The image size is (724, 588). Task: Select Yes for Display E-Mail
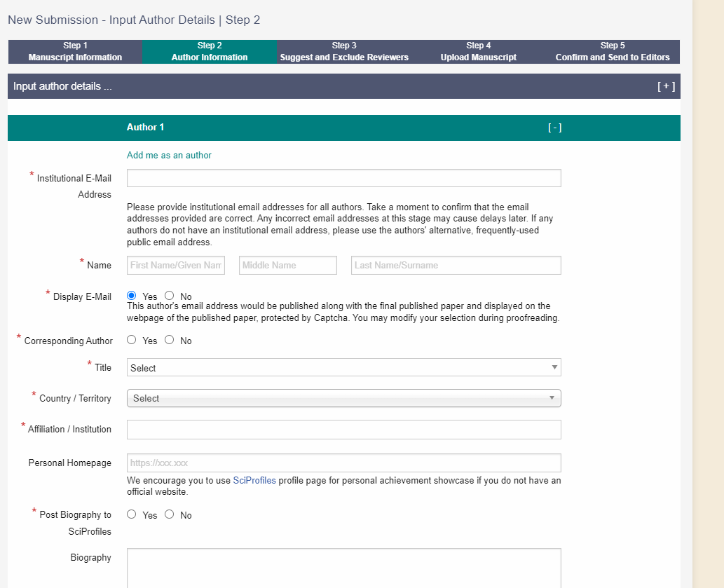tap(132, 296)
